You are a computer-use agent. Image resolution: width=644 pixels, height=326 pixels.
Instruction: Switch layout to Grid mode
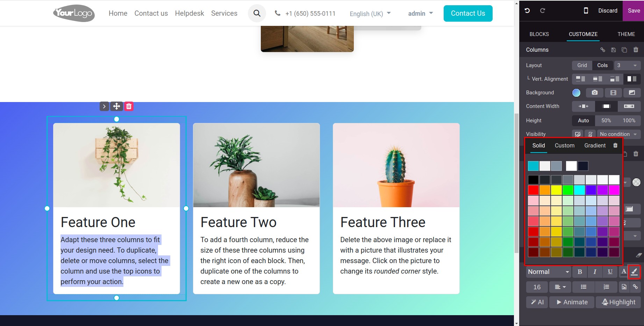pyautogui.click(x=582, y=65)
